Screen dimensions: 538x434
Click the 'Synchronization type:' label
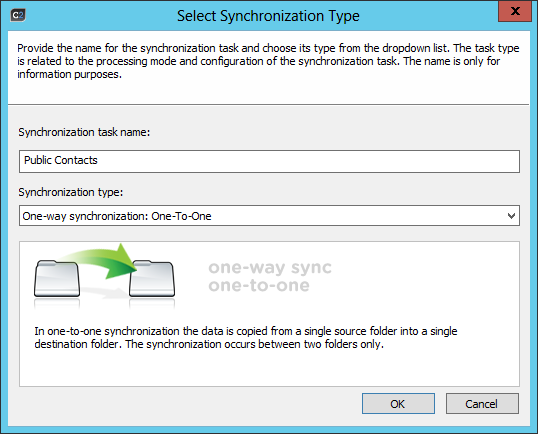tap(71, 192)
